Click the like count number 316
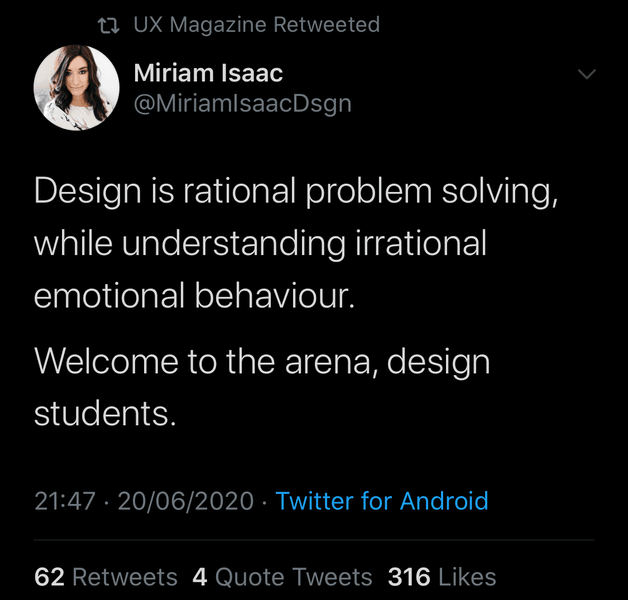This screenshot has width=628, height=600. point(408,577)
